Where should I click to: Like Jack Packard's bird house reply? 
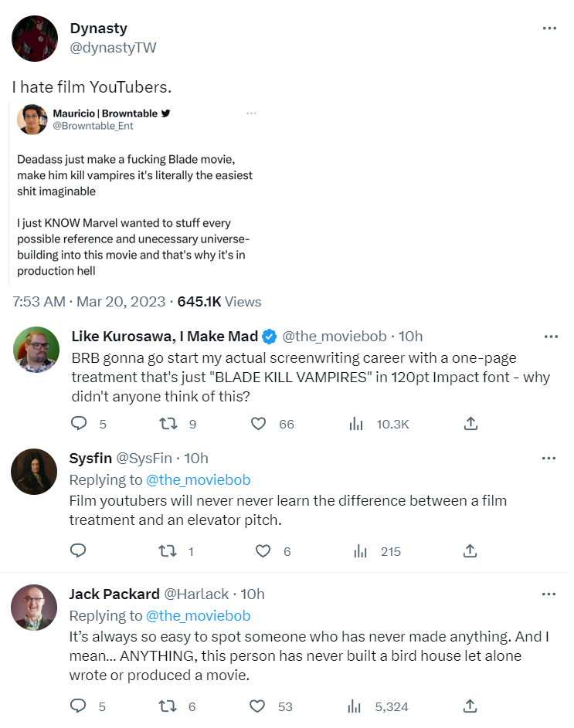pos(259,706)
